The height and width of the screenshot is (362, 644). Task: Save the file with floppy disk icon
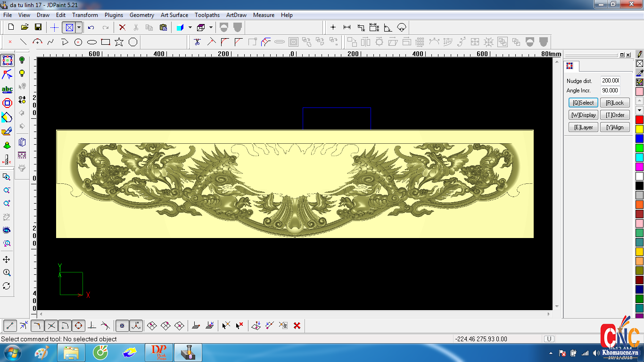38,27
